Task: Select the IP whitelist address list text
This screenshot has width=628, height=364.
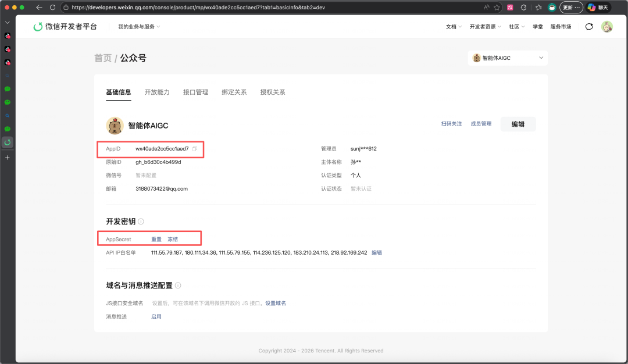Action: tap(259, 253)
